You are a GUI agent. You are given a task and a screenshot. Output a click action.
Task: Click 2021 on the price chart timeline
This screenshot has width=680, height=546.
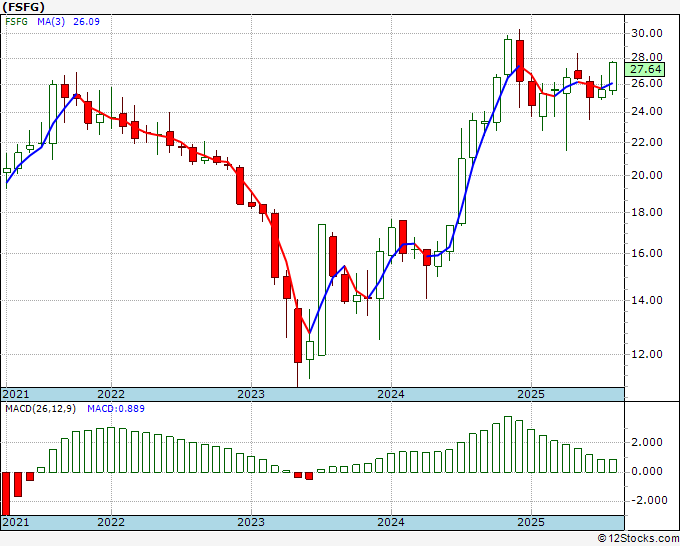16,394
